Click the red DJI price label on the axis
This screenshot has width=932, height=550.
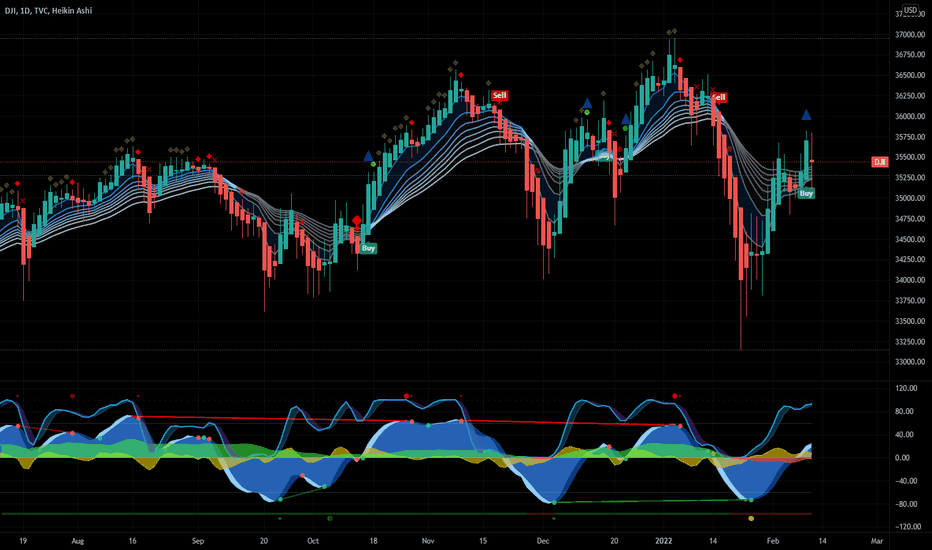pos(880,162)
